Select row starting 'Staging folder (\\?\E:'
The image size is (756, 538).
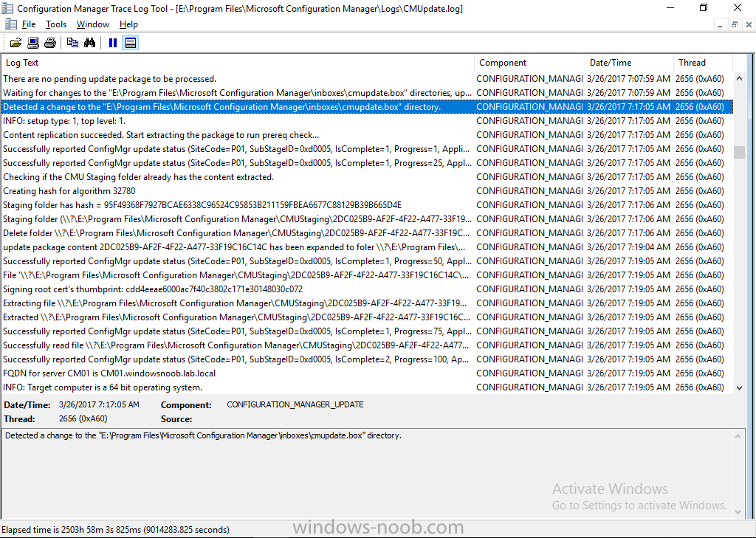coord(368,219)
